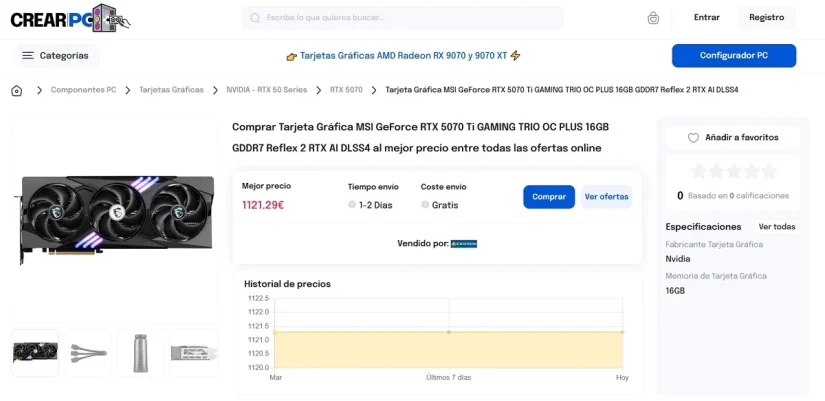825x401 pixels.
Task: Click the lightning bolt icon in promo
Action: point(516,55)
